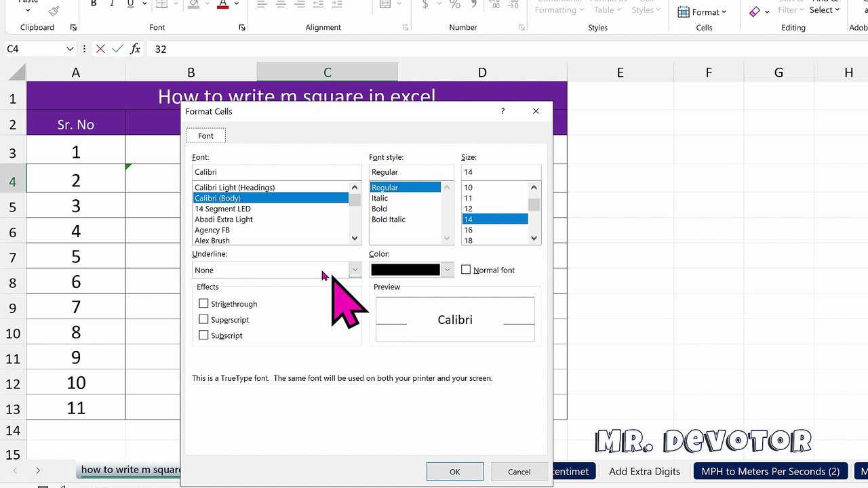Select font size 16 in list
Viewport: 868px width, 488px height.
494,230
